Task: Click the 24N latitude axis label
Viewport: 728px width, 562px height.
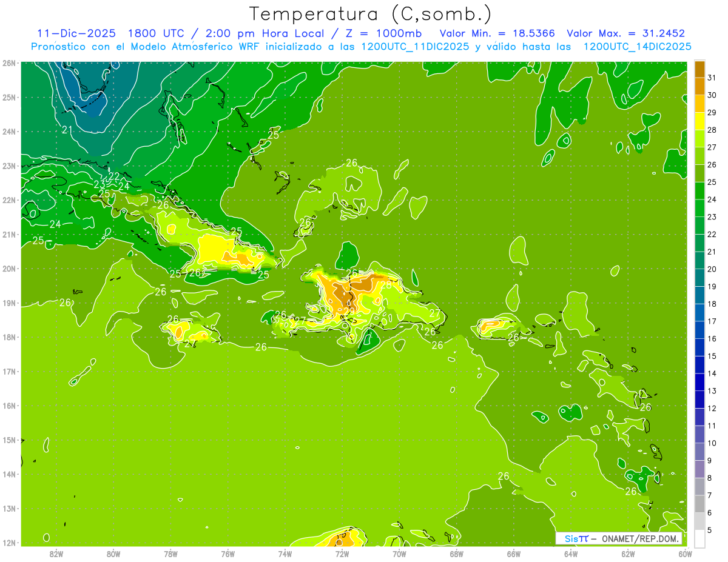Action: pyautogui.click(x=8, y=132)
